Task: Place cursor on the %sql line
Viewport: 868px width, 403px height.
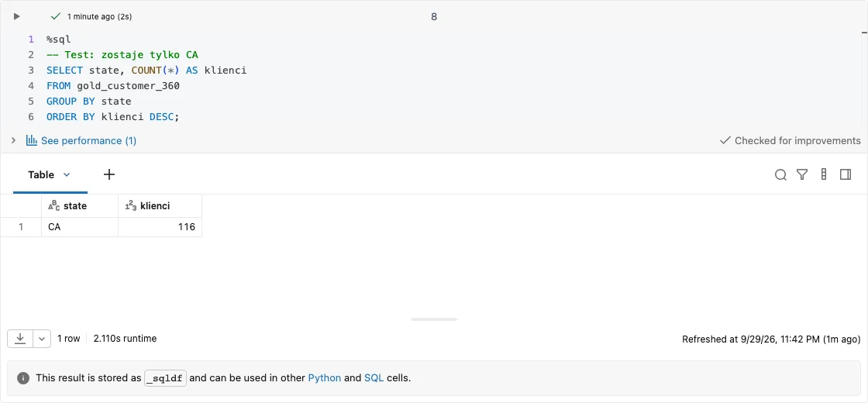Action: pyautogui.click(x=59, y=40)
